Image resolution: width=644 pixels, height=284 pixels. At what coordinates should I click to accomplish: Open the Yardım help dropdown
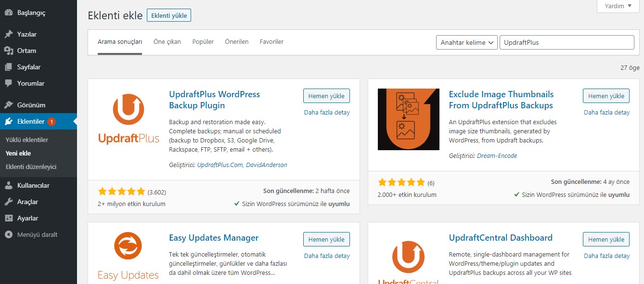pyautogui.click(x=618, y=6)
